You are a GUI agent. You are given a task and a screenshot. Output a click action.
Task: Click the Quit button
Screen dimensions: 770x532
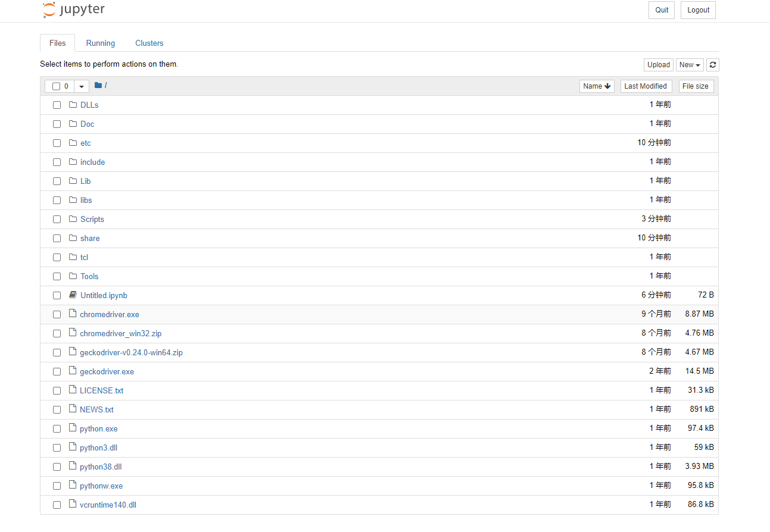click(662, 10)
